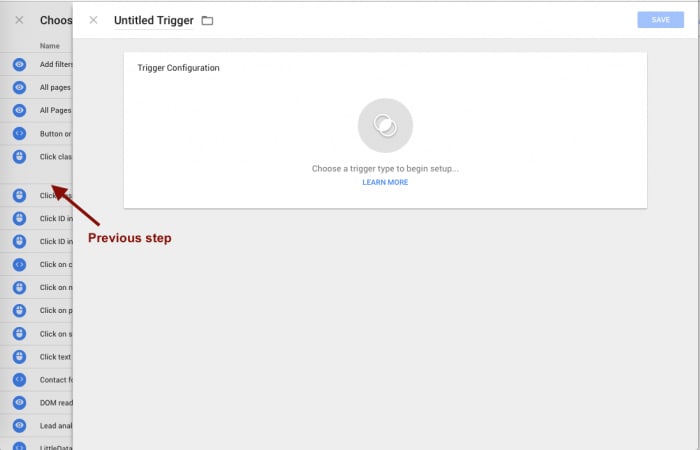The width and height of the screenshot is (700, 450).
Task: Open the LEARN MORE link
Action: (385, 182)
